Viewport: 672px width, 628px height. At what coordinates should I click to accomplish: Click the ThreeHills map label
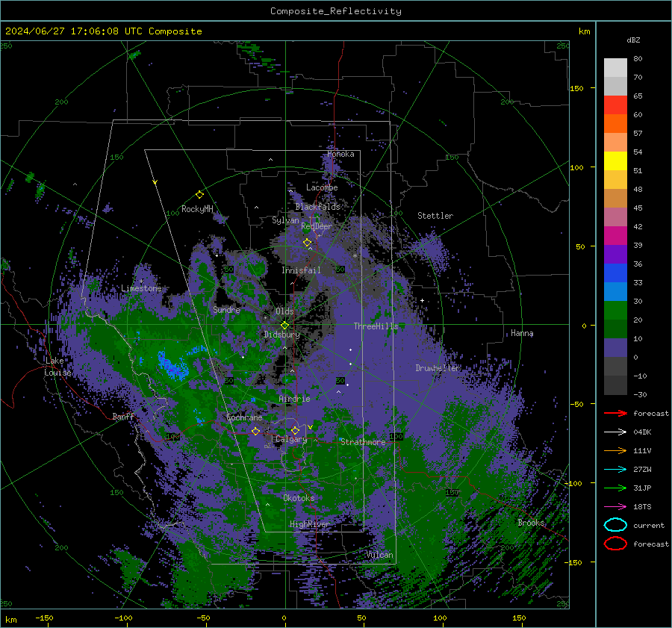pyautogui.click(x=376, y=326)
